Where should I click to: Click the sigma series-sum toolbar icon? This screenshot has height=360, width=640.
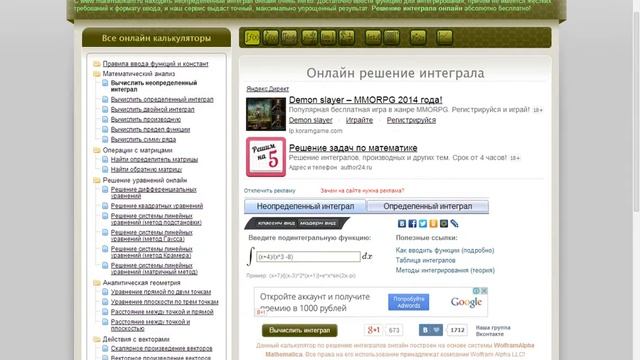click(347, 38)
